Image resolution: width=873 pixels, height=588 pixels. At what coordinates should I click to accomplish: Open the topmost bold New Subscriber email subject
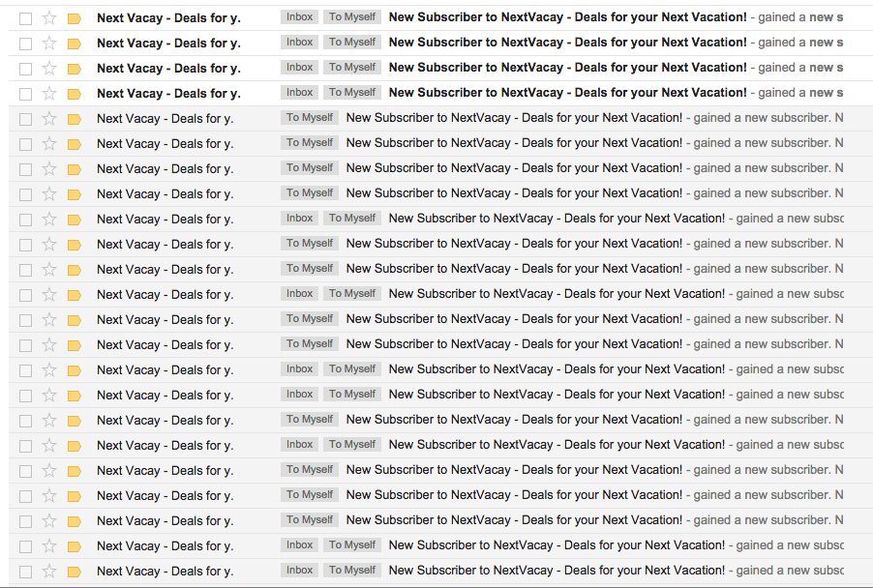pos(568,17)
